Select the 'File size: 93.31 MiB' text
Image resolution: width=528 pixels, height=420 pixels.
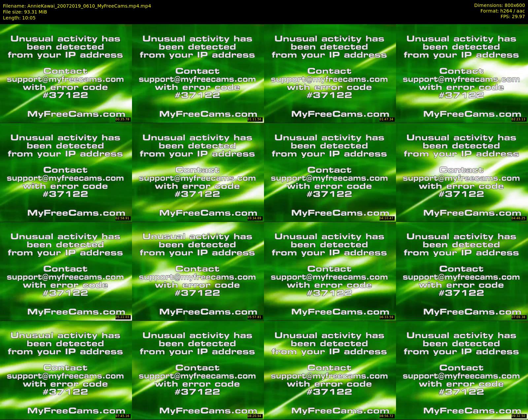tap(25, 12)
